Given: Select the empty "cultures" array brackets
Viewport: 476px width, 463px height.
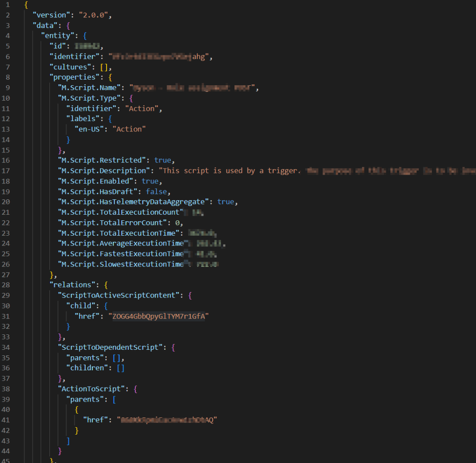Looking at the screenshot, I should (x=105, y=67).
